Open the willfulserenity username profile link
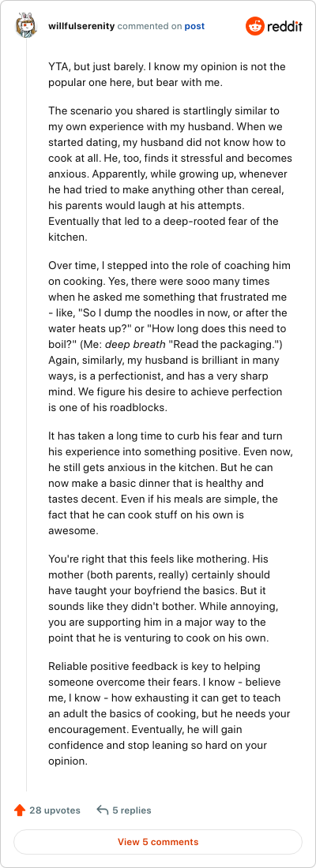Viewport: 316px width, 868px height. pyautogui.click(x=82, y=26)
